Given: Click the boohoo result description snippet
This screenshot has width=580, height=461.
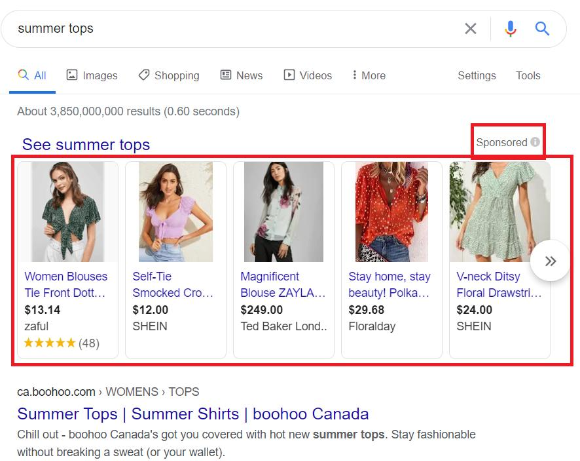Looking at the screenshot, I should [246, 443].
